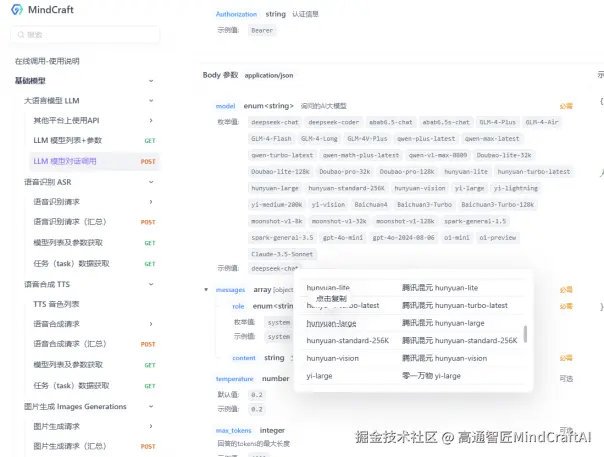The height and width of the screenshot is (457, 604).
Task: Click the messages parameter name
Action: click(230, 290)
